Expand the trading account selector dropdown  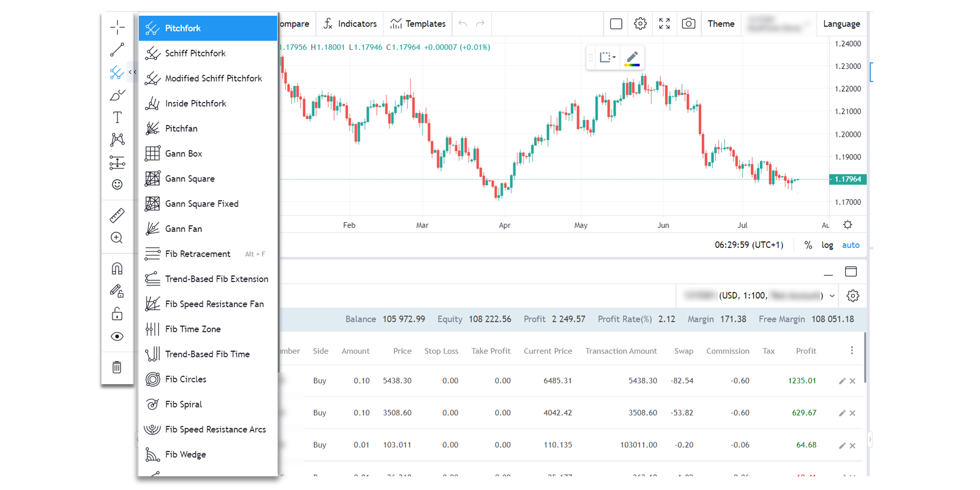[x=832, y=295]
